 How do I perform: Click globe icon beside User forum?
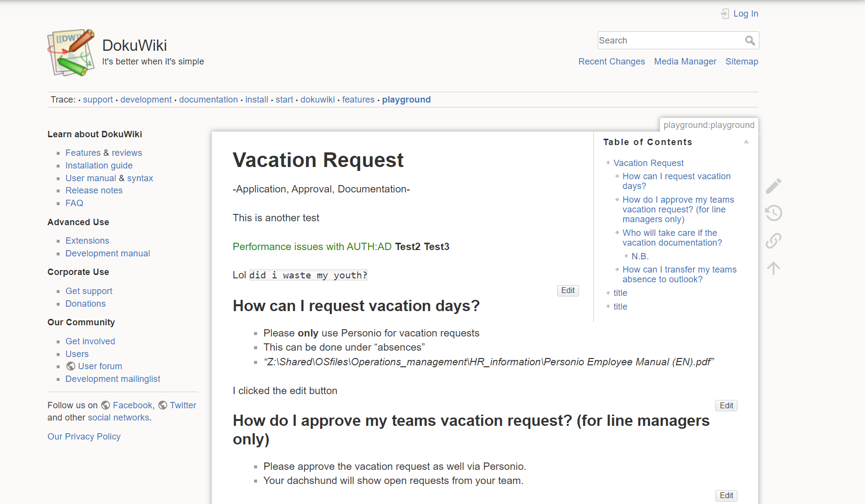point(71,366)
